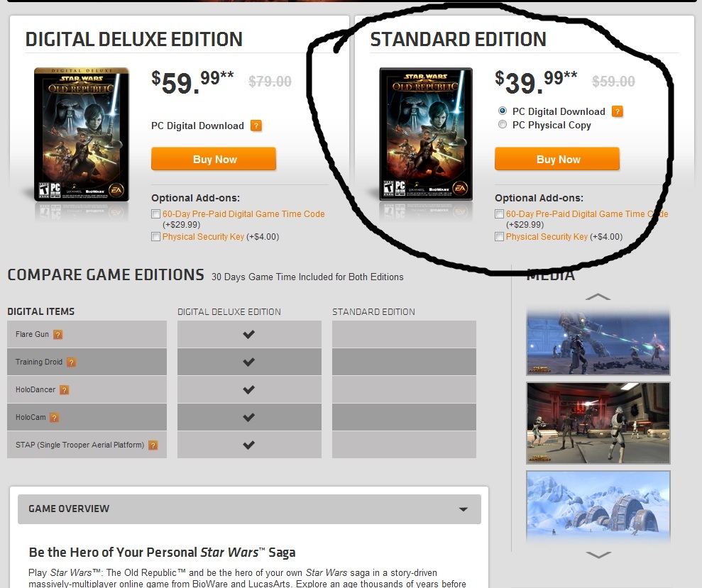Screen dimensions: 702x588
Task: Show previous media with the up chevron
Action: 598,296
